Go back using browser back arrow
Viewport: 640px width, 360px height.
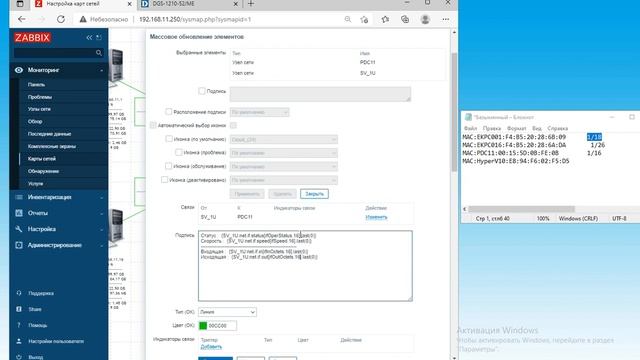(22, 19)
